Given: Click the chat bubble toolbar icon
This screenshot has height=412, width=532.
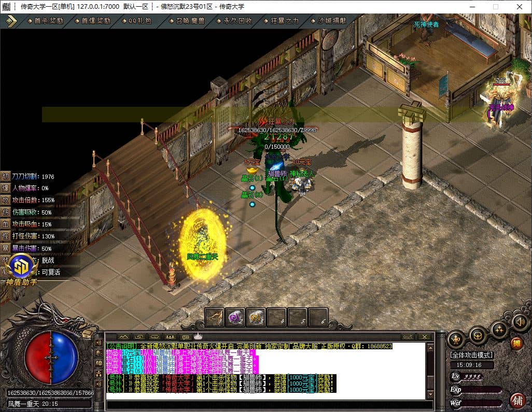Looking at the screenshot, I should 186,337.
